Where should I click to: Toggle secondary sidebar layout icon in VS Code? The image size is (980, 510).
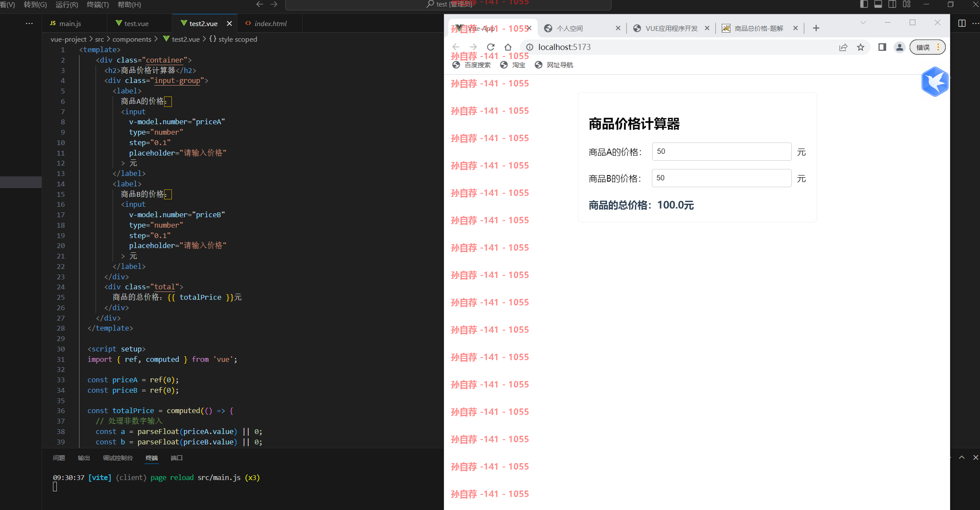point(892,4)
